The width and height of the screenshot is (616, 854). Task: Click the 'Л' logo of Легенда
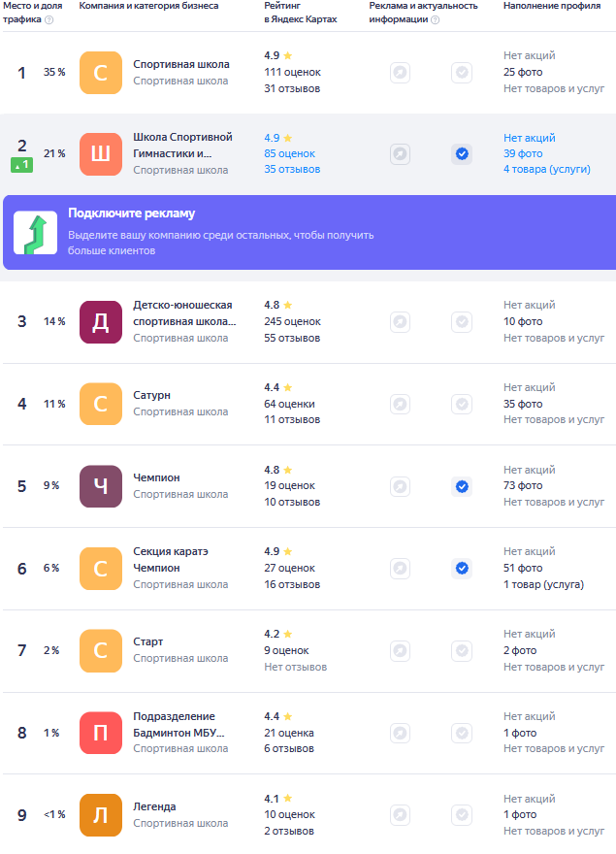pyautogui.click(x=101, y=815)
